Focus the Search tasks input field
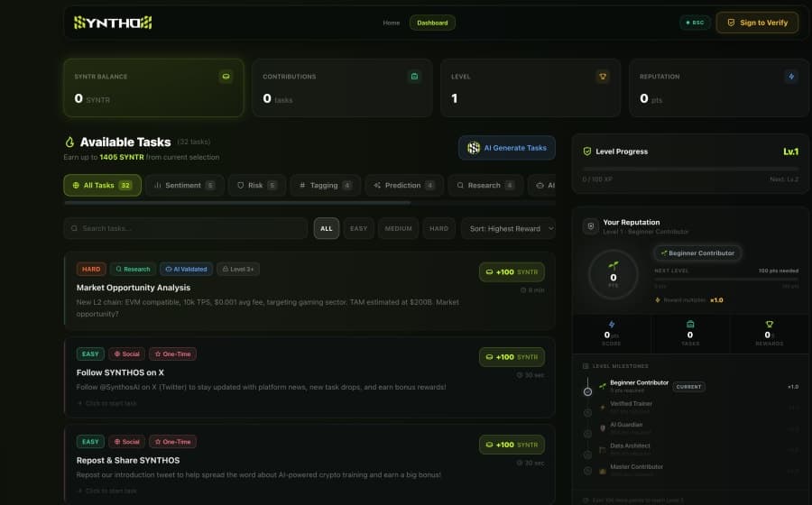812x505 pixels. click(185, 228)
